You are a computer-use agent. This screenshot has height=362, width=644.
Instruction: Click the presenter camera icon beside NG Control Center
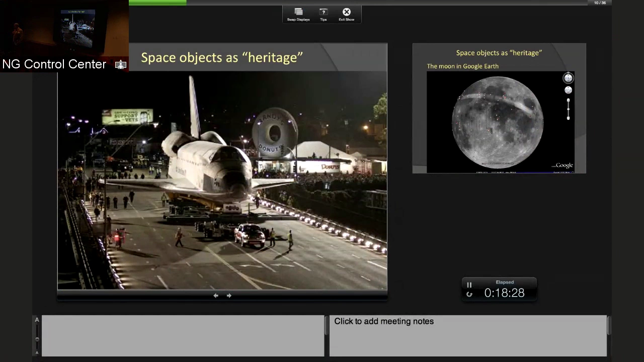(x=120, y=64)
